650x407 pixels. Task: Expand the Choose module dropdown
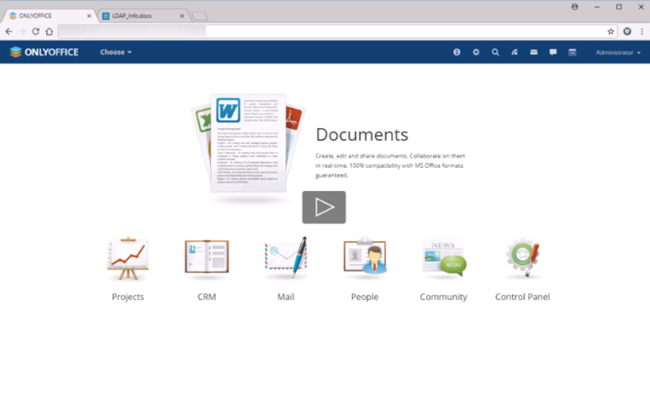116,52
